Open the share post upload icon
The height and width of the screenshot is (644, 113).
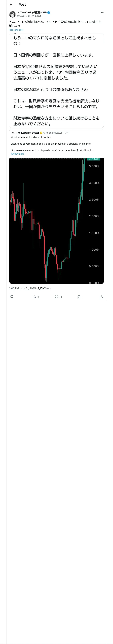pos(101,297)
